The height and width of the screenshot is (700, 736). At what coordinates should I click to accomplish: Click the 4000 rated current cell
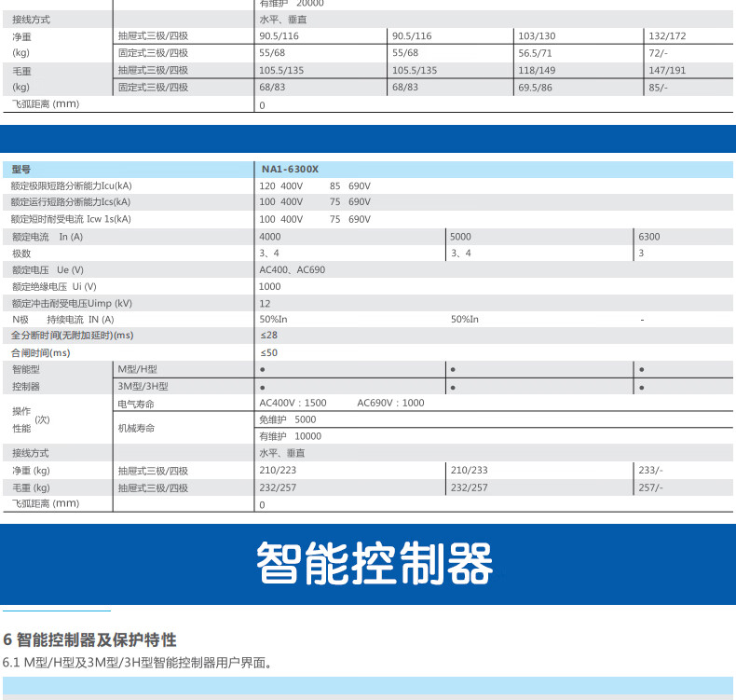pyautogui.click(x=270, y=237)
